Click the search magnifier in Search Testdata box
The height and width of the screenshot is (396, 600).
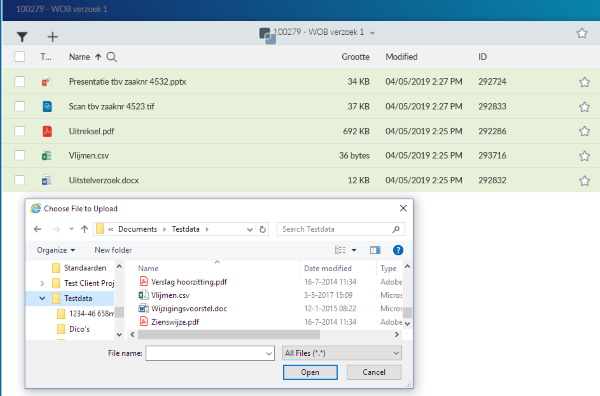pos(396,229)
